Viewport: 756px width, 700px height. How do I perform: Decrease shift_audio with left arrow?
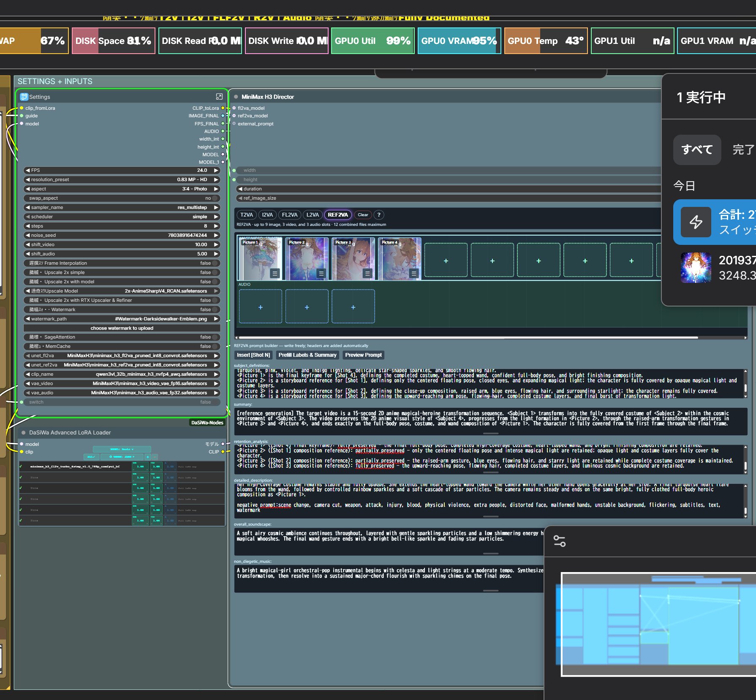[27, 254]
